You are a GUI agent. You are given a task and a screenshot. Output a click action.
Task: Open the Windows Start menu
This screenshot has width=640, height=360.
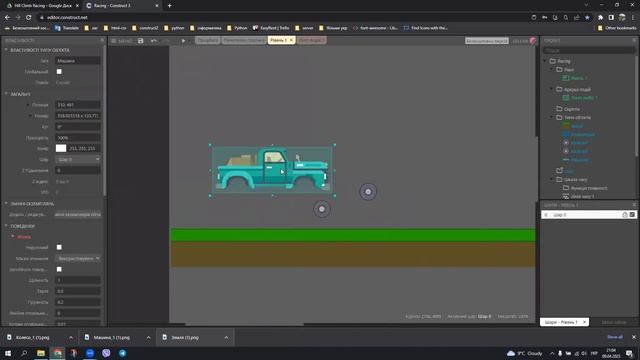point(8,353)
